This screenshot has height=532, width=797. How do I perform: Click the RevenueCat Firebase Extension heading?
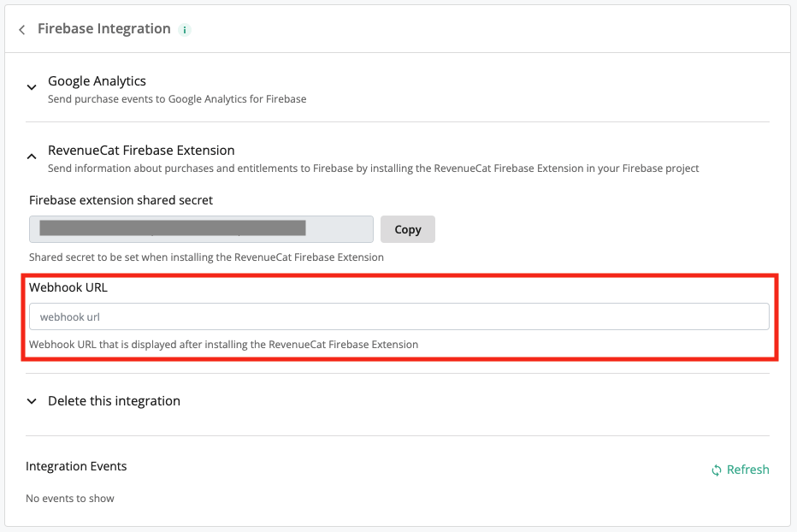[x=141, y=151]
